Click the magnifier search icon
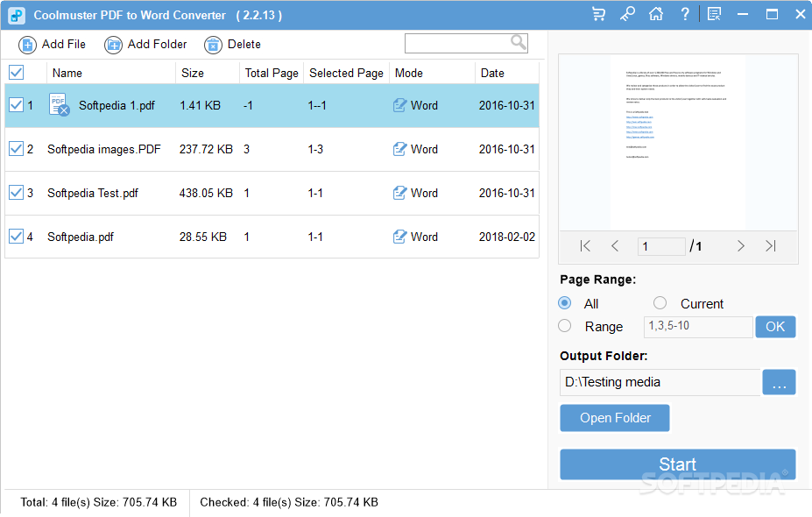 pos(518,42)
